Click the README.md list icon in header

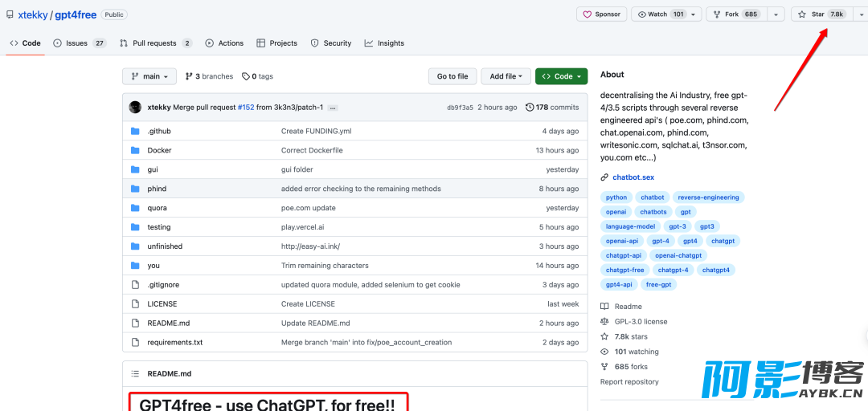[x=135, y=374]
